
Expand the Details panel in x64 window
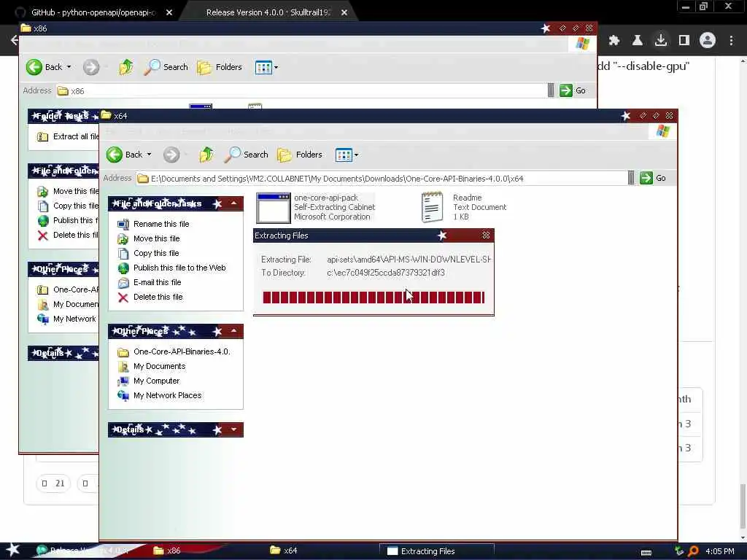234,429
